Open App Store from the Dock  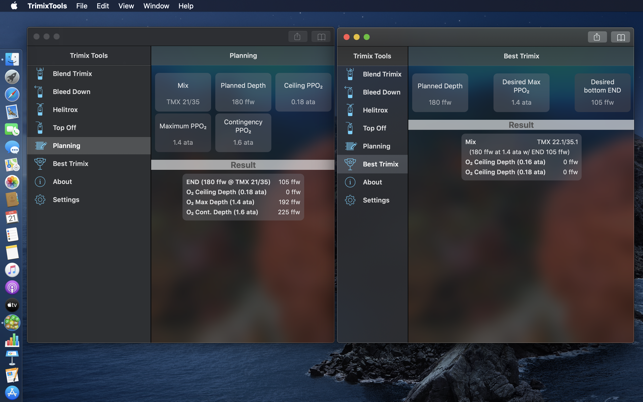pyautogui.click(x=12, y=393)
